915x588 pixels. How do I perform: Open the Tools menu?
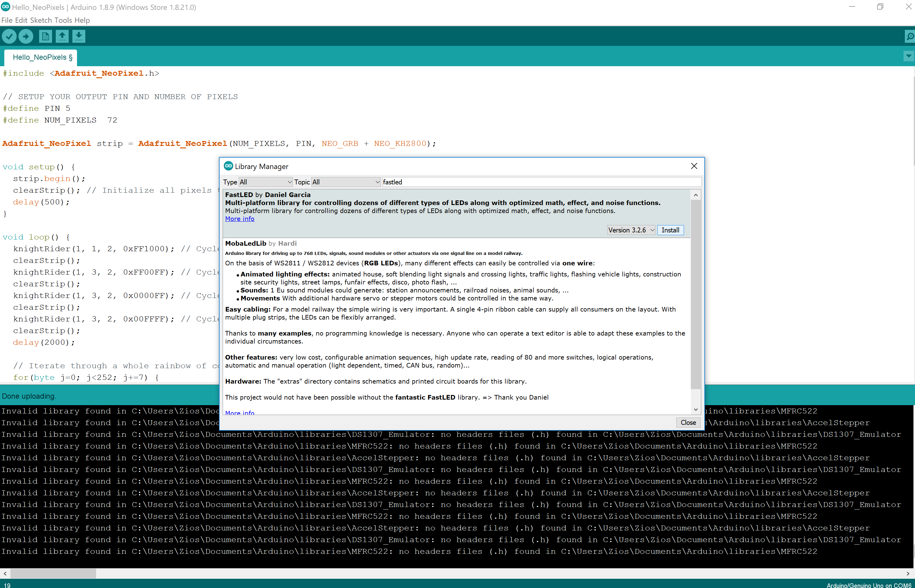[63, 20]
